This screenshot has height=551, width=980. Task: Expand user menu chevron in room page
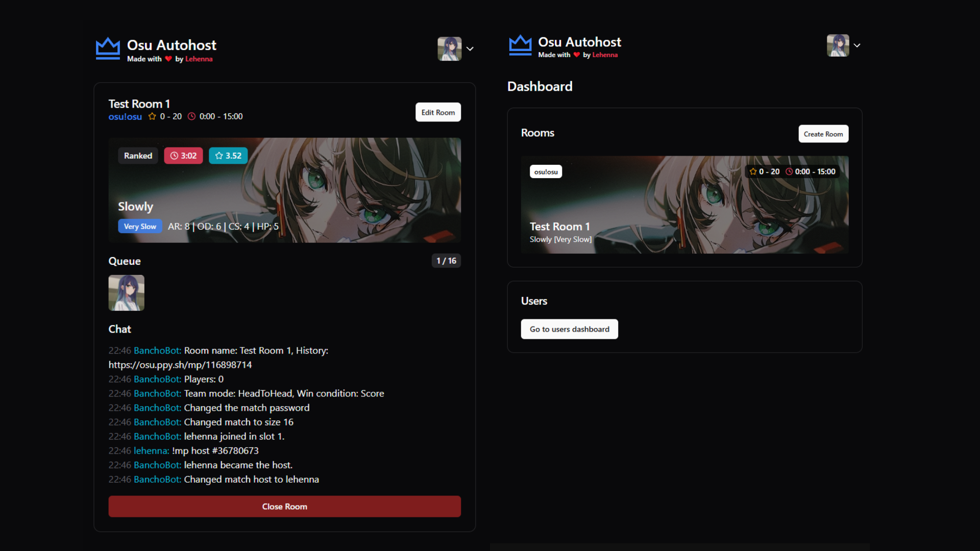point(470,49)
